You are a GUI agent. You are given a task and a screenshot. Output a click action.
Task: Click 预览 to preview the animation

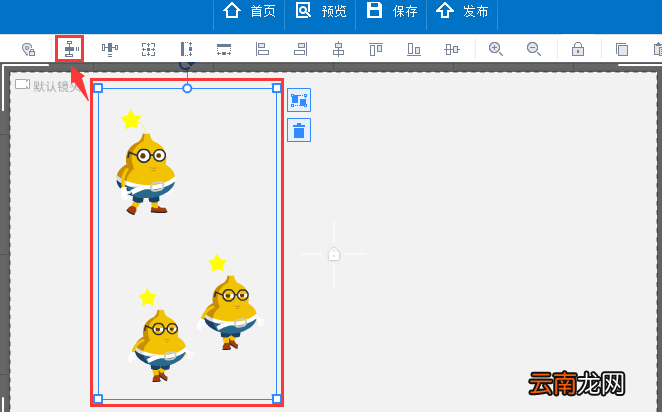[320, 11]
